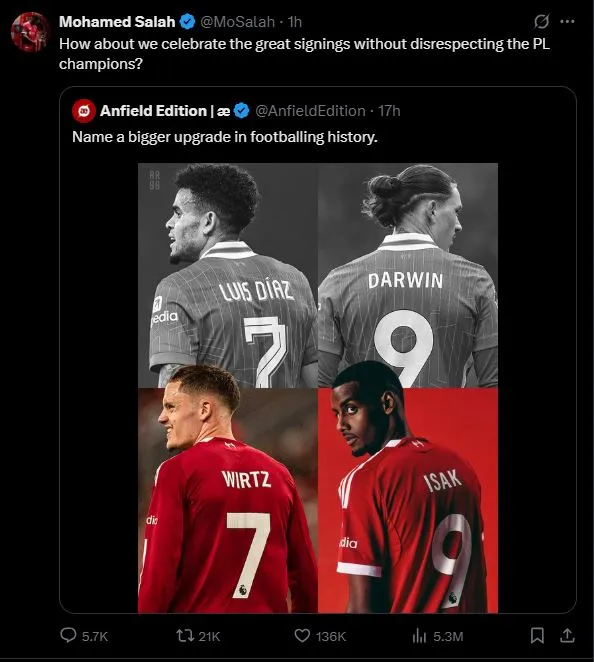Click Anfield Edition's verified badge
This screenshot has height=662, width=594.
(x=241, y=111)
